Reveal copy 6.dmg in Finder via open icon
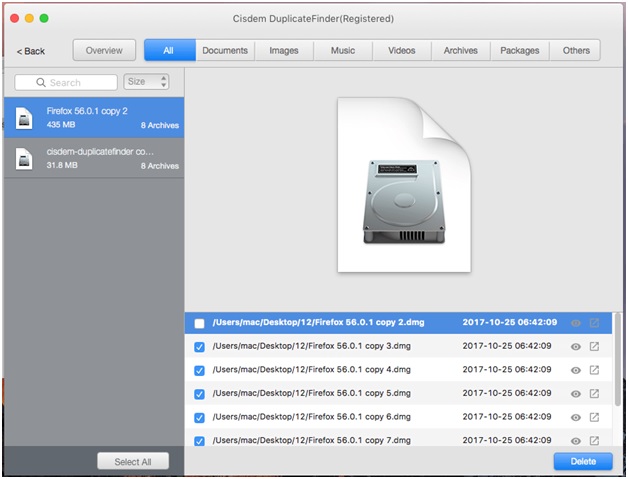Viewport: 628px width, 479px height. 594,417
